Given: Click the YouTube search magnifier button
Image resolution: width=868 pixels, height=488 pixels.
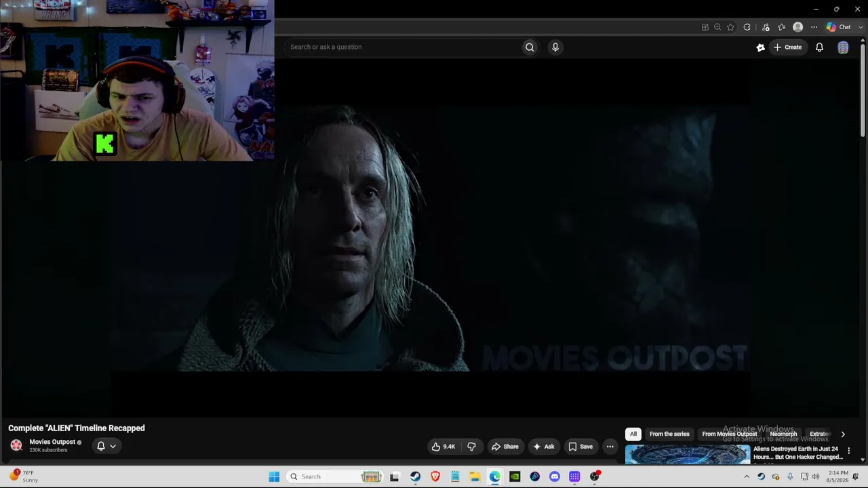Looking at the screenshot, I should pyautogui.click(x=530, y=47).
